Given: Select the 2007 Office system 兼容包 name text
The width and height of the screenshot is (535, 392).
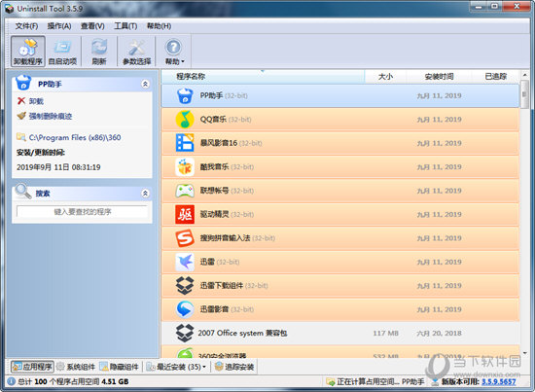Looking at the screenshot, I should click(242, 333).
